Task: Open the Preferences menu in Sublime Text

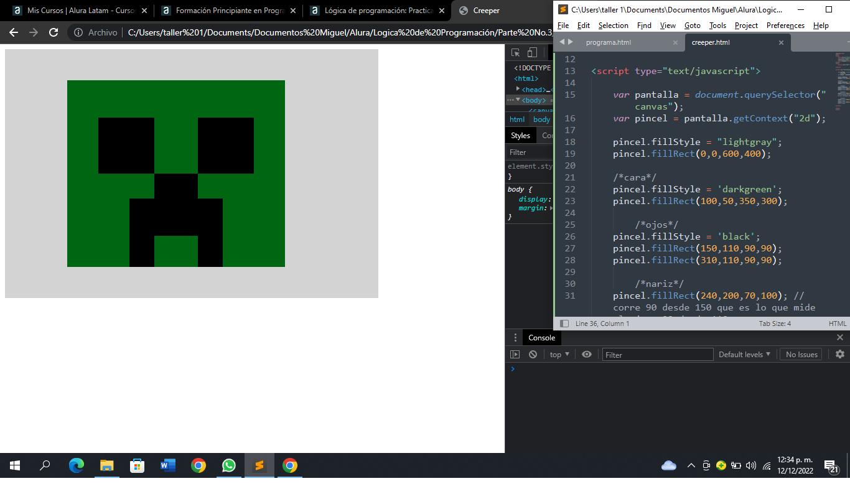Action: (785, 25)
